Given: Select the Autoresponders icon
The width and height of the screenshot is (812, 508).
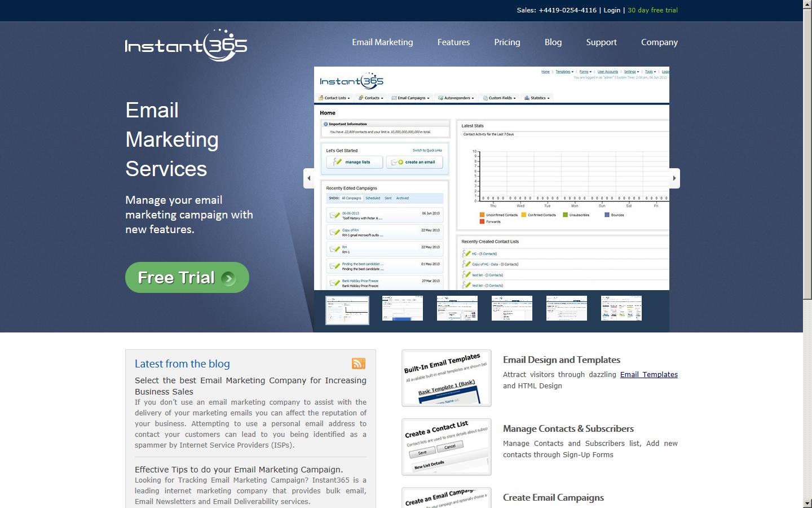Looking at the screenshot, I should [440, 98].
